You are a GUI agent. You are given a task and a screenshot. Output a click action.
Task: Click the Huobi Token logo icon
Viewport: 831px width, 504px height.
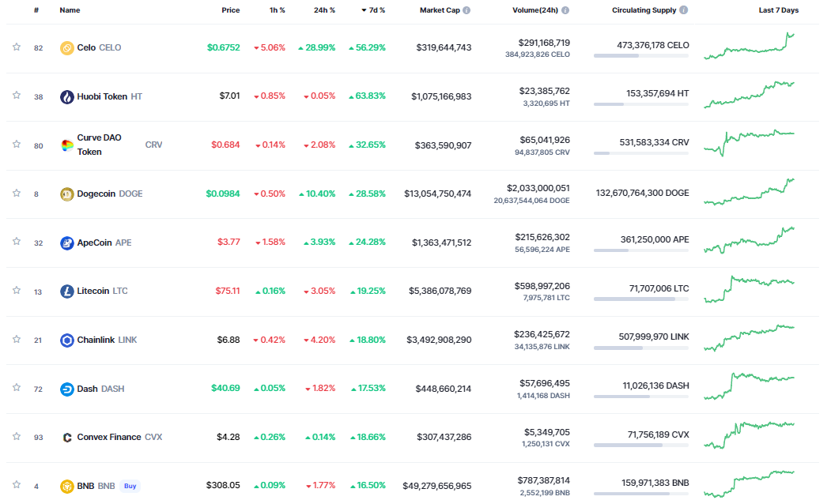click(x=66, y=97)
